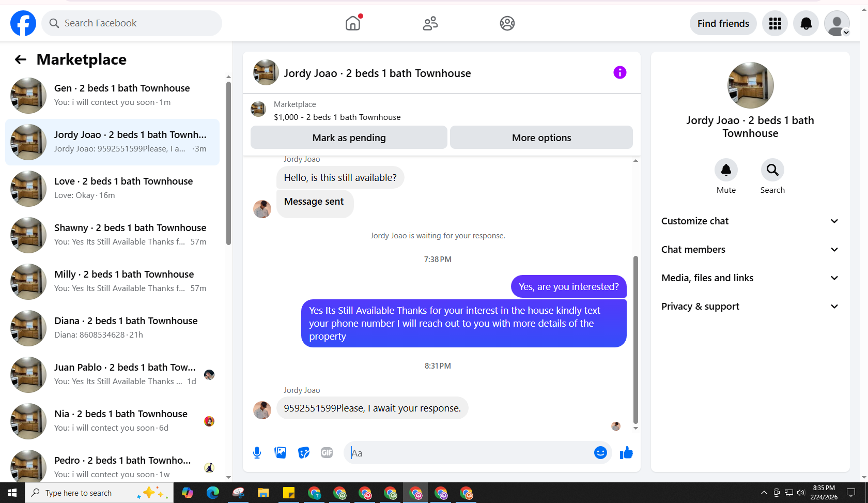This screenshot has width=868, height=503.
Task: Open the notifications bell in header
Action: [806, 23]
